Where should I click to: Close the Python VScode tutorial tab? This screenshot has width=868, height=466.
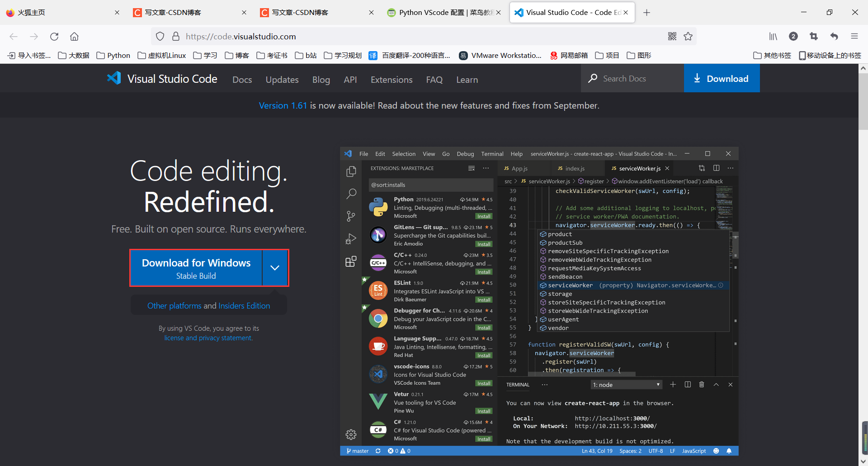click(498, 13)
